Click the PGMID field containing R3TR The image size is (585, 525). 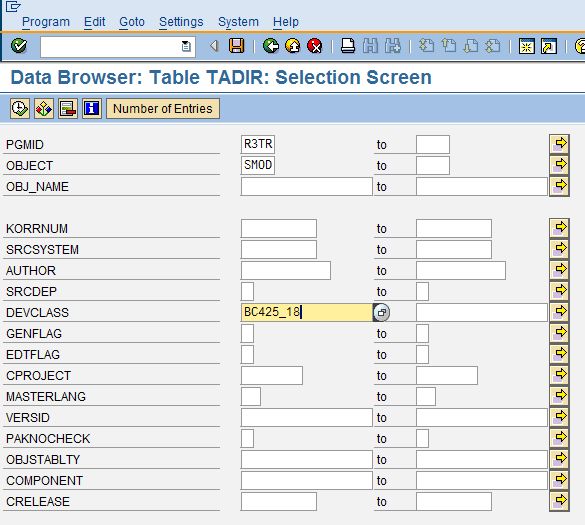(258, 144)
